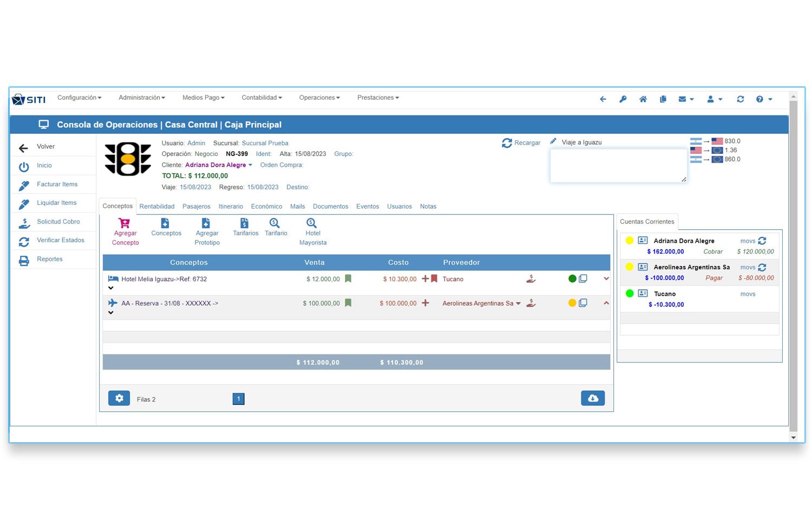Click the Conceptos document icon
The image size is (812, 531).
point(165,223)
